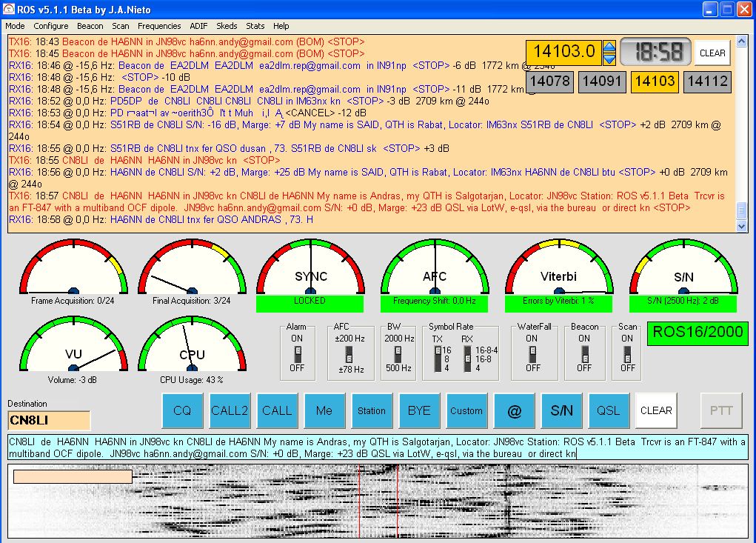This screenshot has width=756, height=543.
Task: Open the Skeds menu
Action: click(227, 26)
